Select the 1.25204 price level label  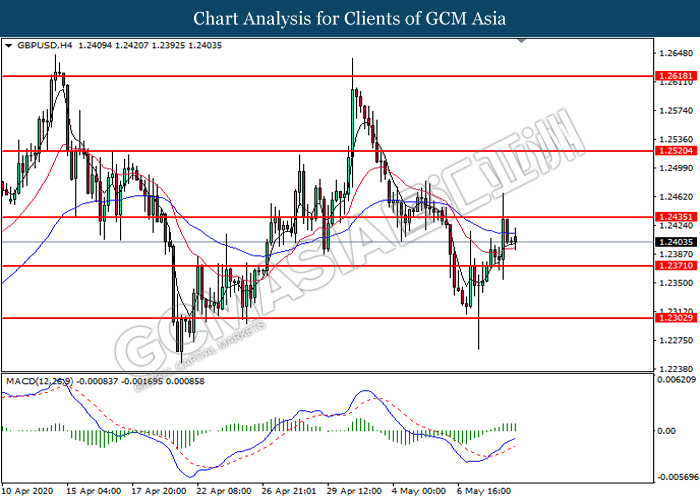(x=675, y=151)
